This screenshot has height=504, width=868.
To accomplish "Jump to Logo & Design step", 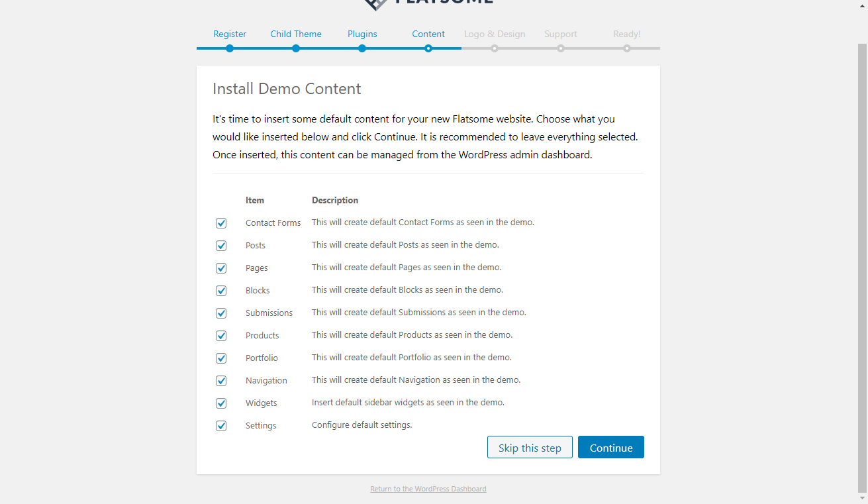I will pos(495,34).
